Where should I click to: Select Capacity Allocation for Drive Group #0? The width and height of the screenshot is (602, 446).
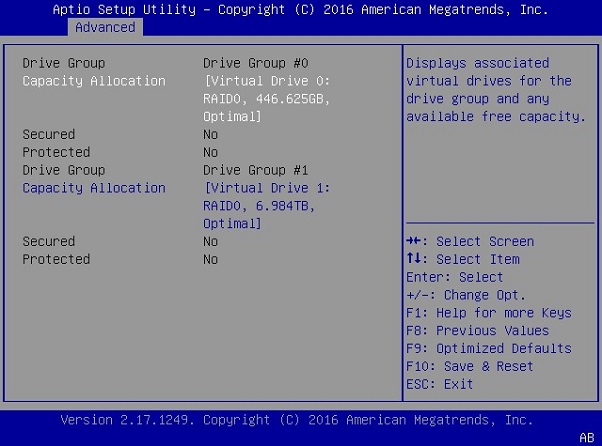94,81
